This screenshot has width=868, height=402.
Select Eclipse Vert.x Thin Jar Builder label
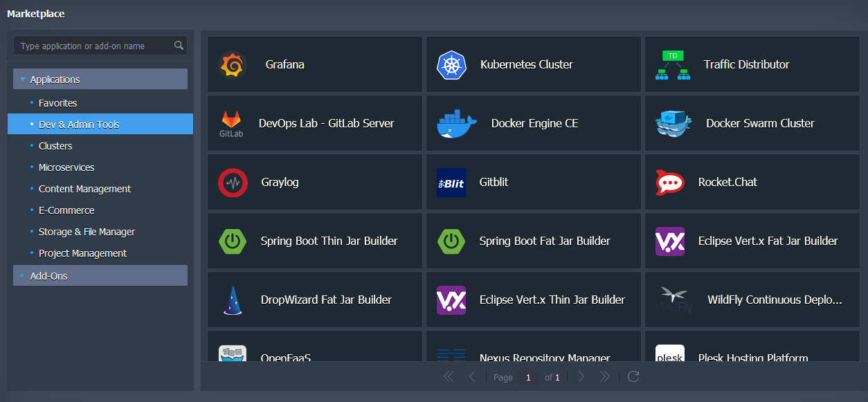pos(552,300)
